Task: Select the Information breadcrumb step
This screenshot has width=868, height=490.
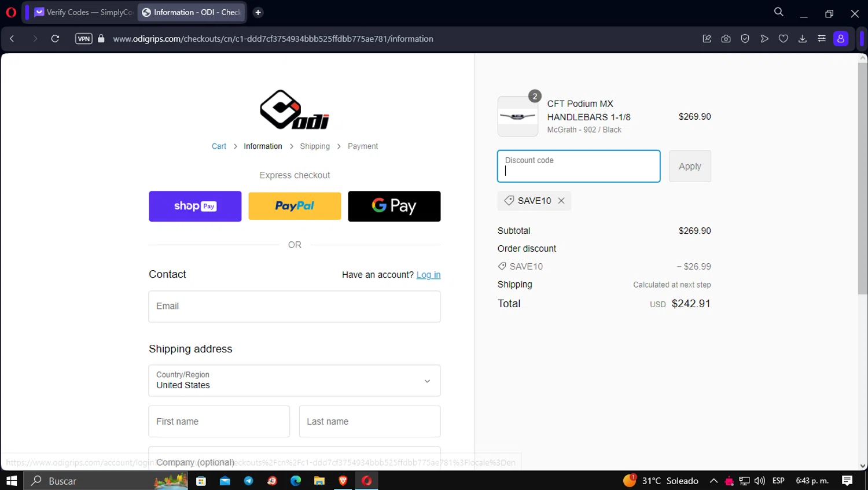Action: coord(263,146)
